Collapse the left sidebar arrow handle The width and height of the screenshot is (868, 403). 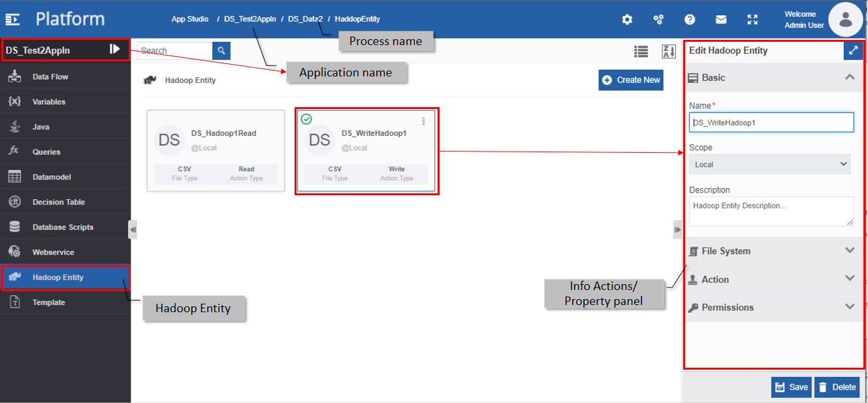tap(133, 229)
